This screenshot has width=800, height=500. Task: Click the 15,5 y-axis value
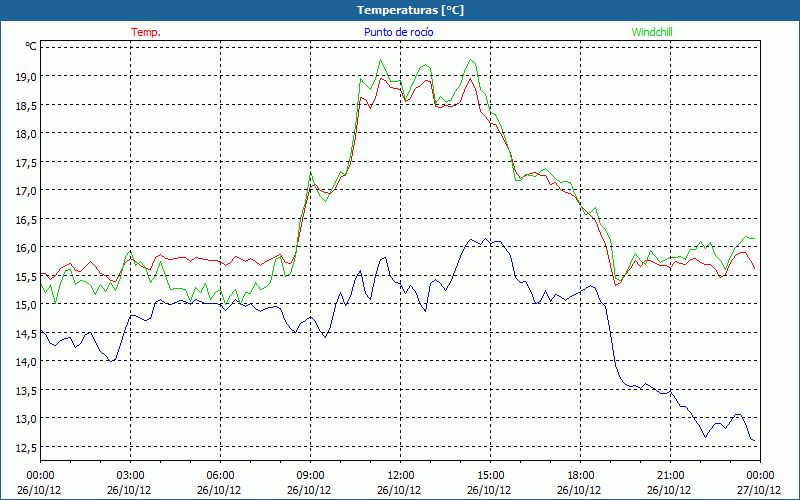click(28, 277)
